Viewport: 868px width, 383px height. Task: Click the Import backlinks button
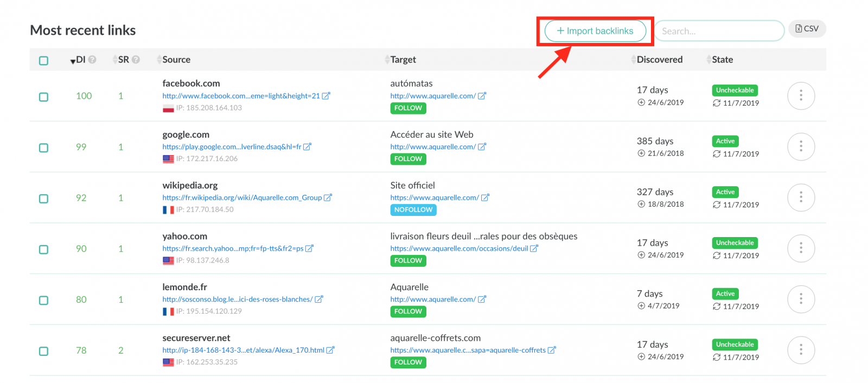click(x=595, y=31)
